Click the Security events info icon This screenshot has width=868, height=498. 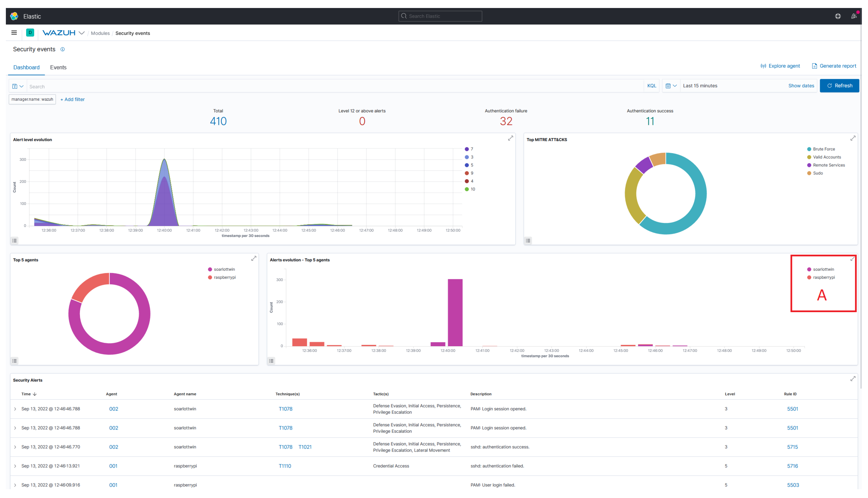tap(63, 49)
